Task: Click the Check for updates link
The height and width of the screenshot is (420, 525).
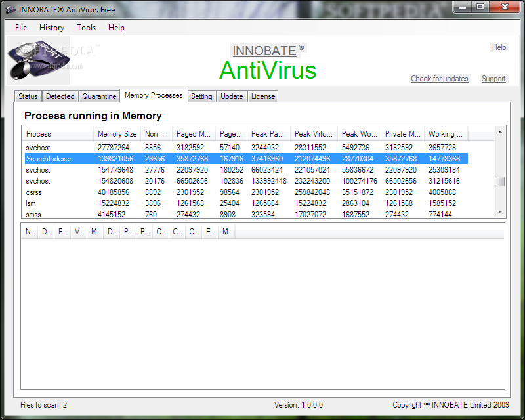Action: point(440,79)
